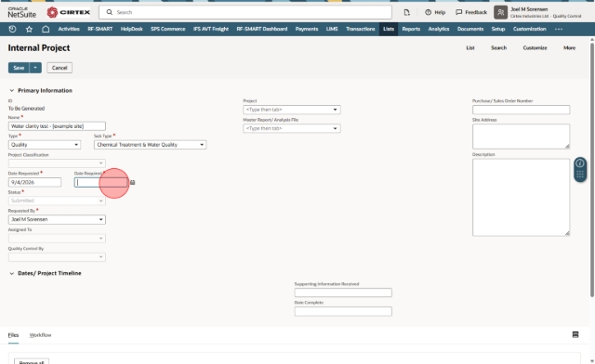
Task: Click the Cancel button
Action: [x=59, y=68]
